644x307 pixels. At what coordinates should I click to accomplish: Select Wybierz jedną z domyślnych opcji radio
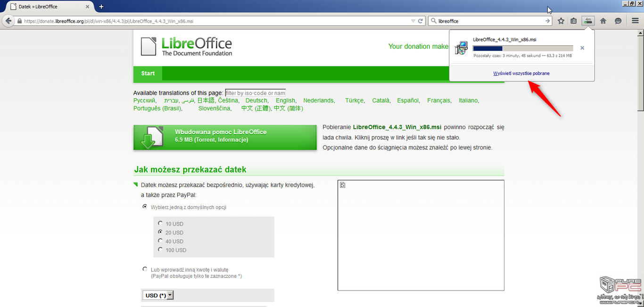[145, 207]
